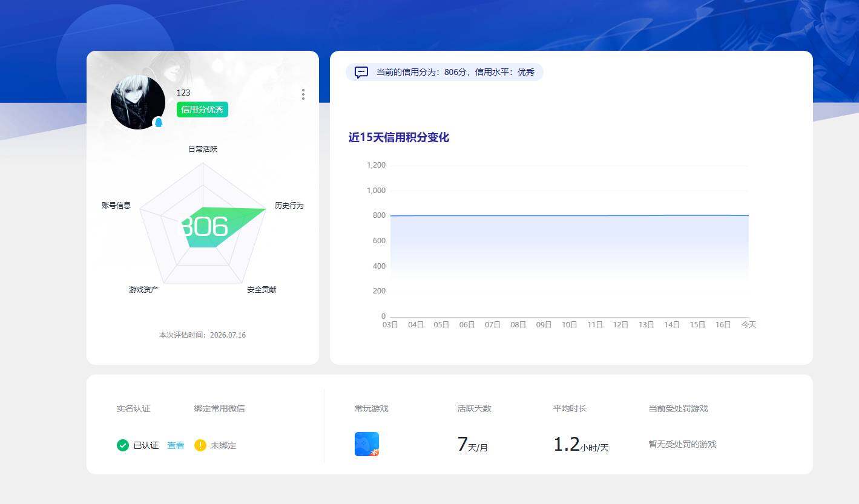This screenshot has width=859, height=504.
Task: Open the three-dot options menu on profile card
Action: pyautogui.click(x=303, y=94)
